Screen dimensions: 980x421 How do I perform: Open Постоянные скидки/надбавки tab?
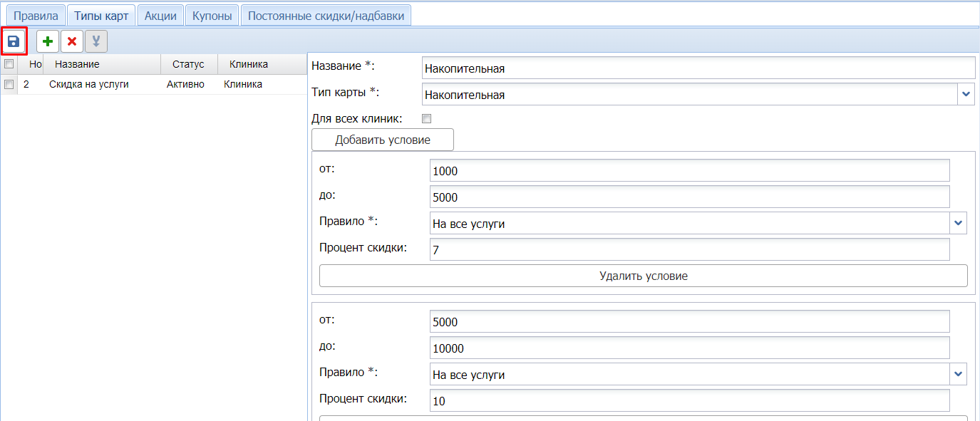tap(326, 15)
